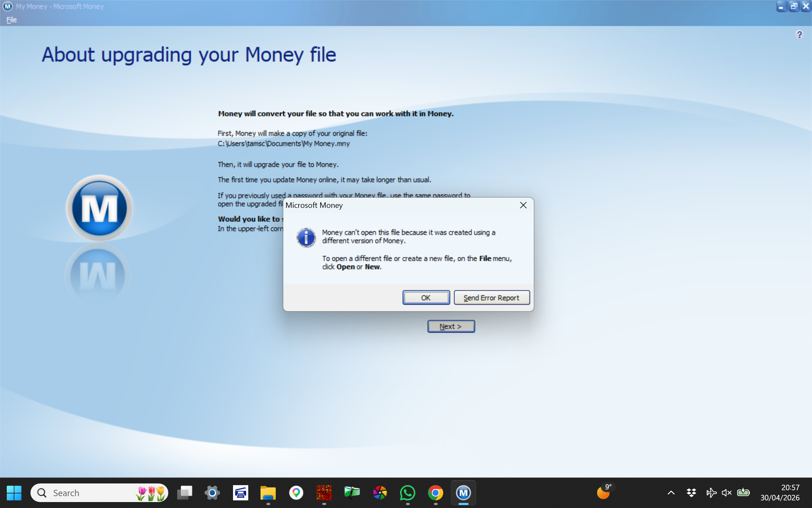The height and width of the screenshot is (508, 812).
Task: Click the help question mark icon
Action: 799,35
